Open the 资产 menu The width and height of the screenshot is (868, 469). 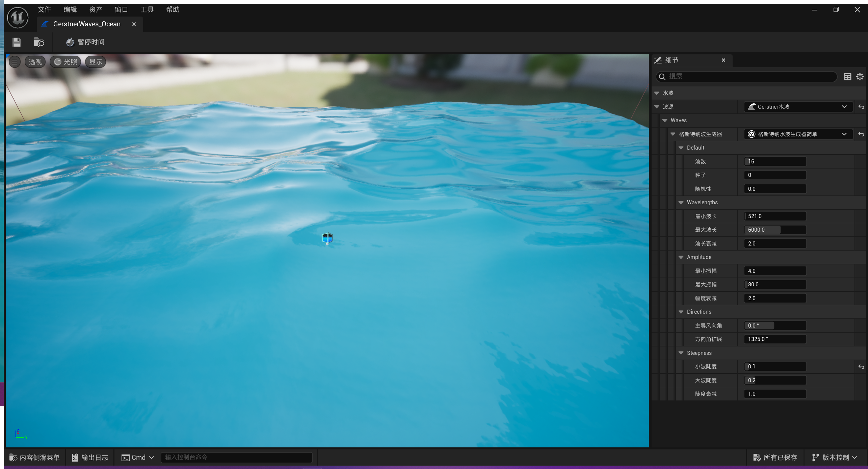96,9
